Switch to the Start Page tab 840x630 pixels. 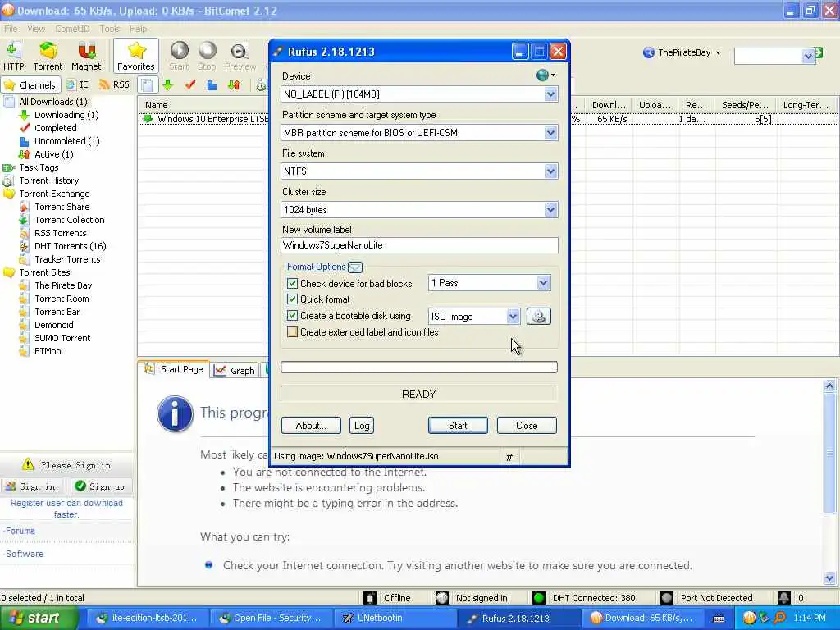click(x=174, y=369)
